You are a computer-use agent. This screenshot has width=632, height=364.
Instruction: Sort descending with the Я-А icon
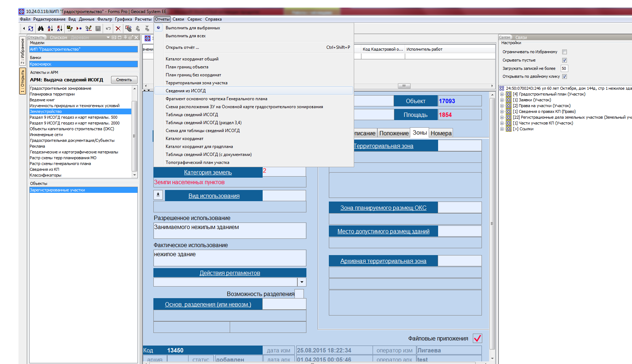pyautogui.click(x=60, y=28)
